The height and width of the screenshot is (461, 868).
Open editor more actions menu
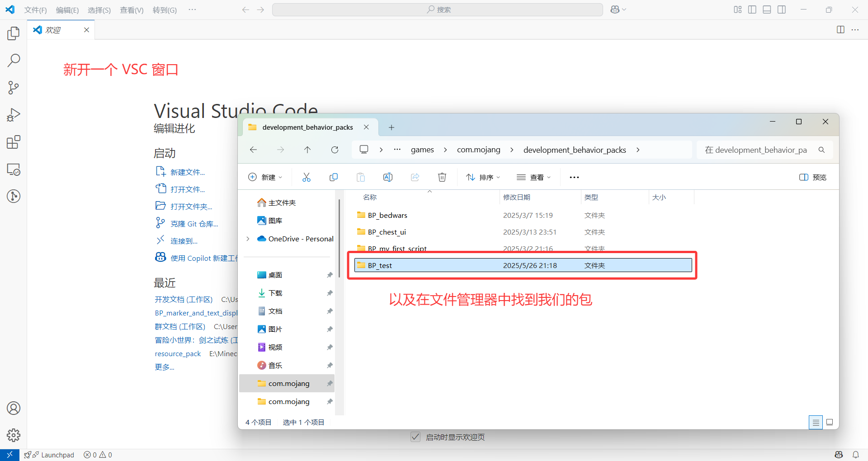coord(855,29)
